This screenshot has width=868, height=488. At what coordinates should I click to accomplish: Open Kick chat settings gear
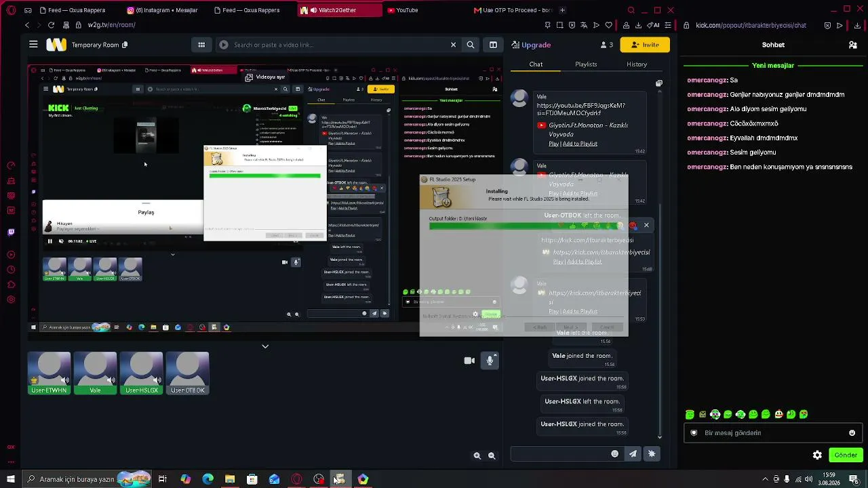[817, 455]
